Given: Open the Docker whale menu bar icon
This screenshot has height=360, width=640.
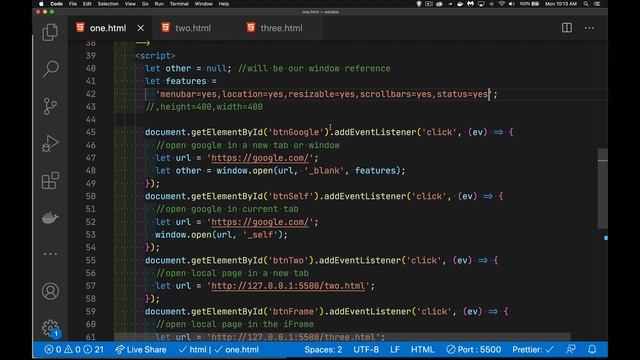Looking at the screenshot, I should tap(460, 4).
